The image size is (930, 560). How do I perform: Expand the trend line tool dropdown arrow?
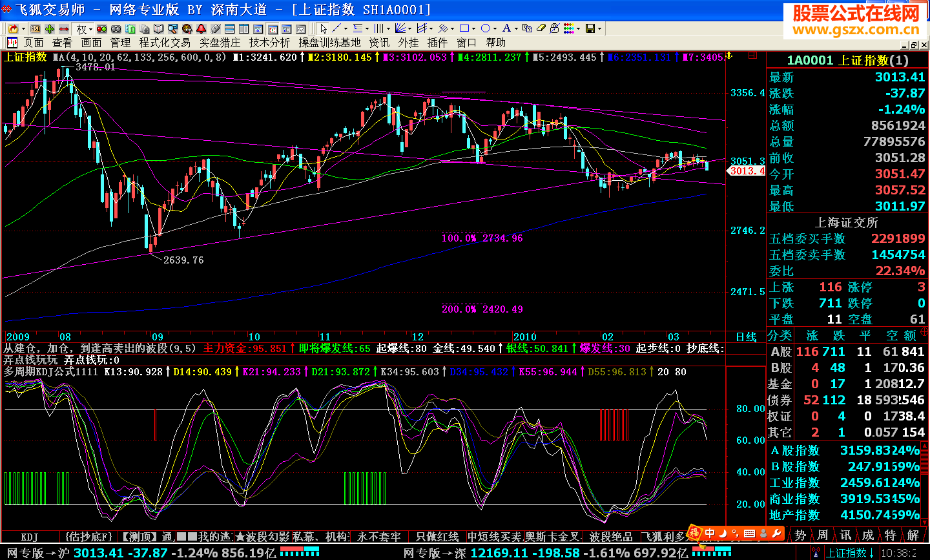click(346, 29)
